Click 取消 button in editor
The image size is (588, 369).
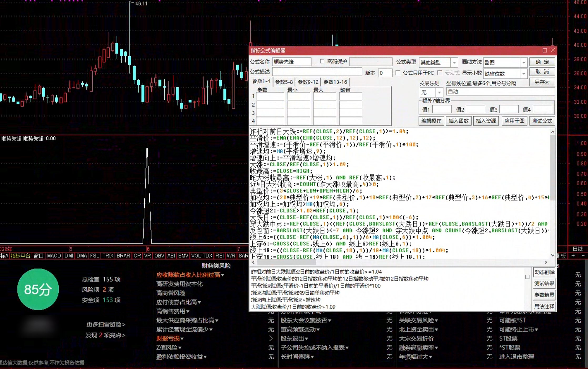point(542,72)
